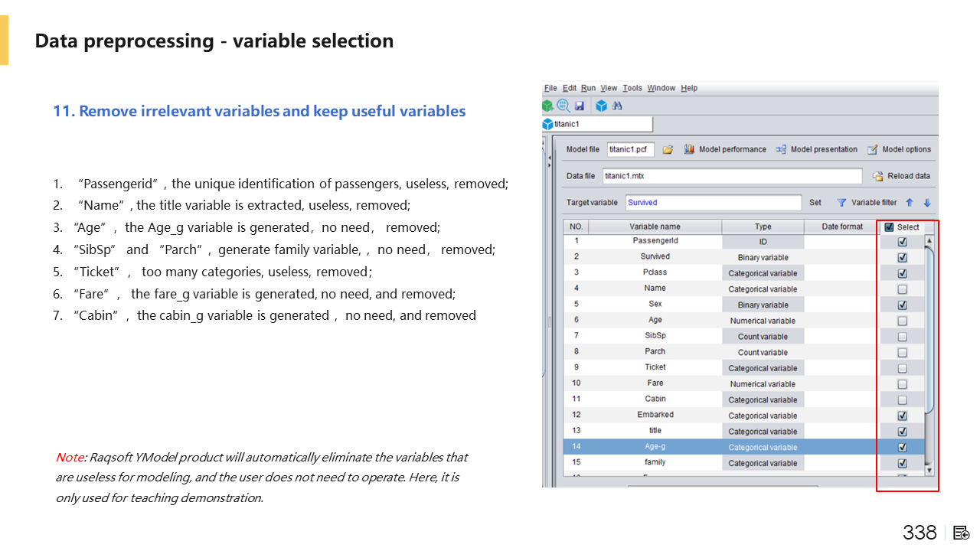Click the binoculars search icon
Screen dimensions: 980x551
click(617, 106)
